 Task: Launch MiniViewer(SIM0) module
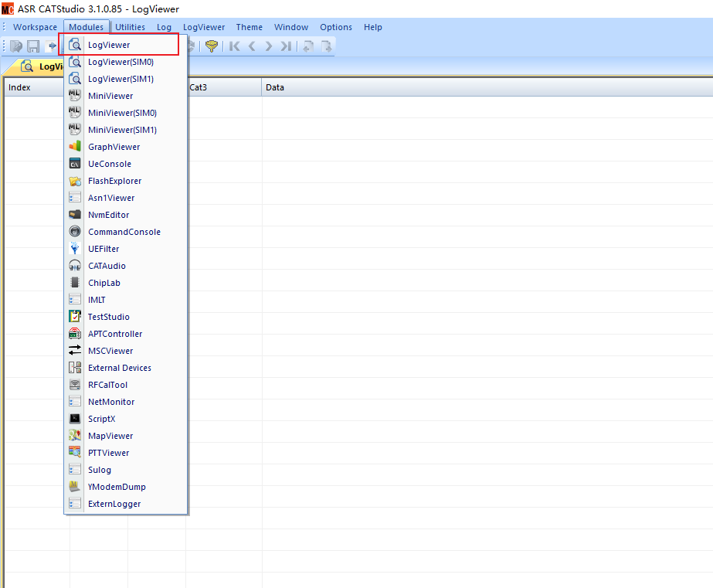[x=126, y=113]
